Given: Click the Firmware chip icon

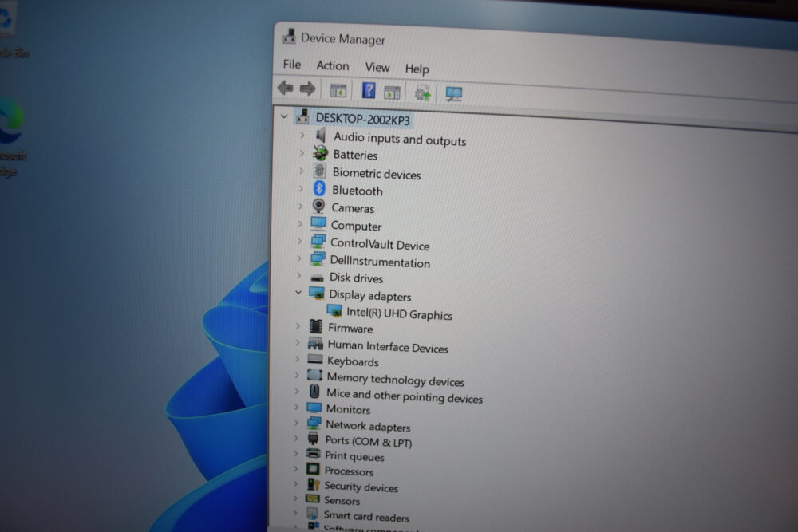Looking at the screenshot, I should (x=316, y=326).
